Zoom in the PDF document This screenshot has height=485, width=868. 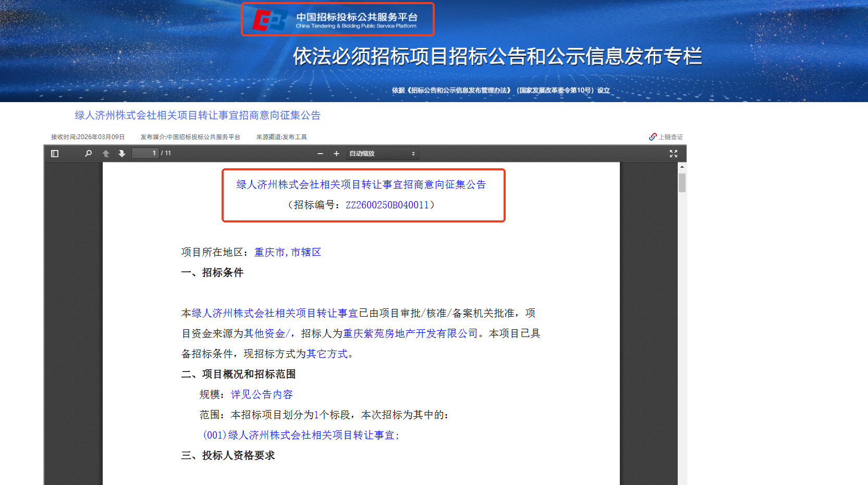pyautogui.click(x=336, y=154)
